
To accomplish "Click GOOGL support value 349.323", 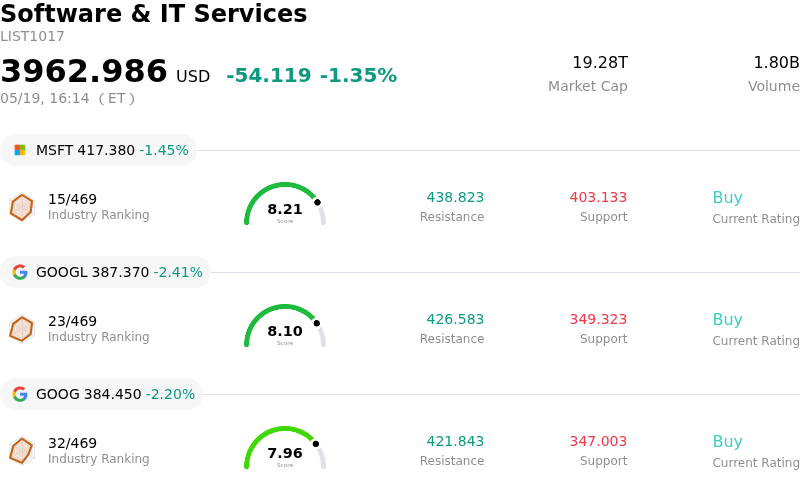I will click(x=598, y=319).
